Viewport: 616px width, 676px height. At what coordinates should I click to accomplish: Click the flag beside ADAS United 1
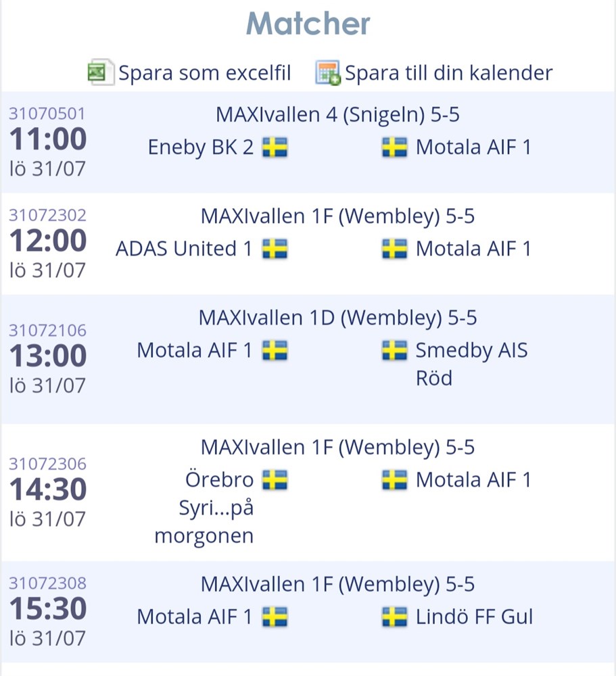(275, 249)
